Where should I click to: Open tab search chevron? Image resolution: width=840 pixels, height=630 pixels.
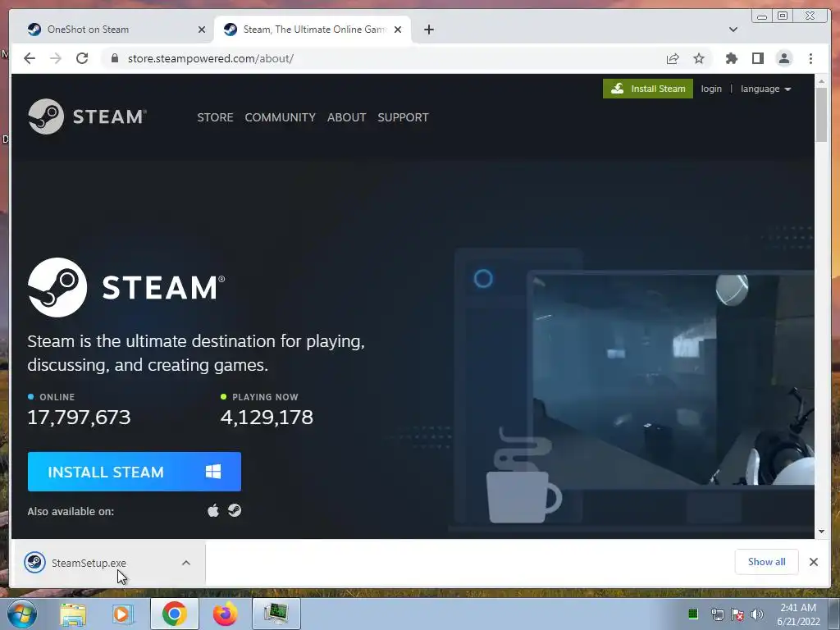click(x=733, y=30)
